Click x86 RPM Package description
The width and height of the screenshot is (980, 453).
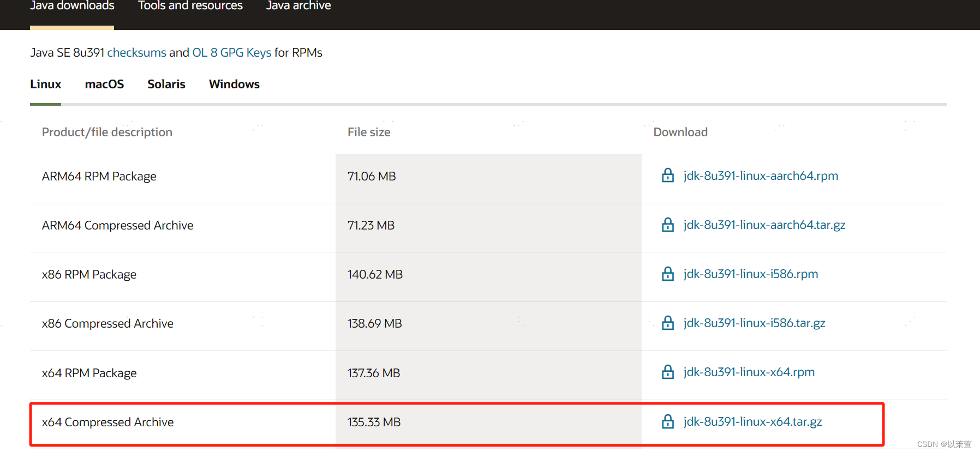click(x=89, y=274)
